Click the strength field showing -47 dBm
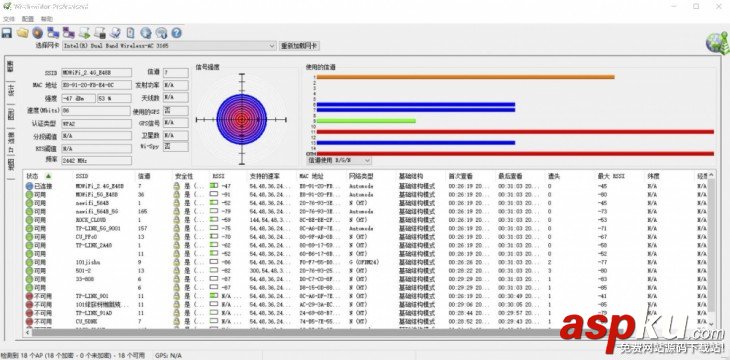The height and width of the screenshot is (360, 730). pos(78,98)
